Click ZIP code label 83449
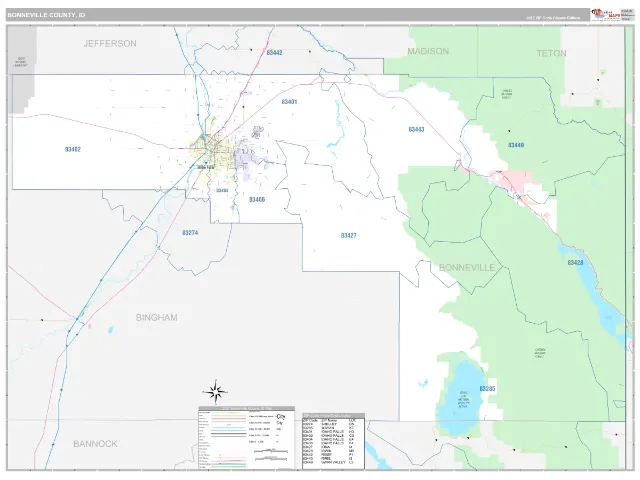This screenshot has height=480, width=640. click(x=516, y=145)
